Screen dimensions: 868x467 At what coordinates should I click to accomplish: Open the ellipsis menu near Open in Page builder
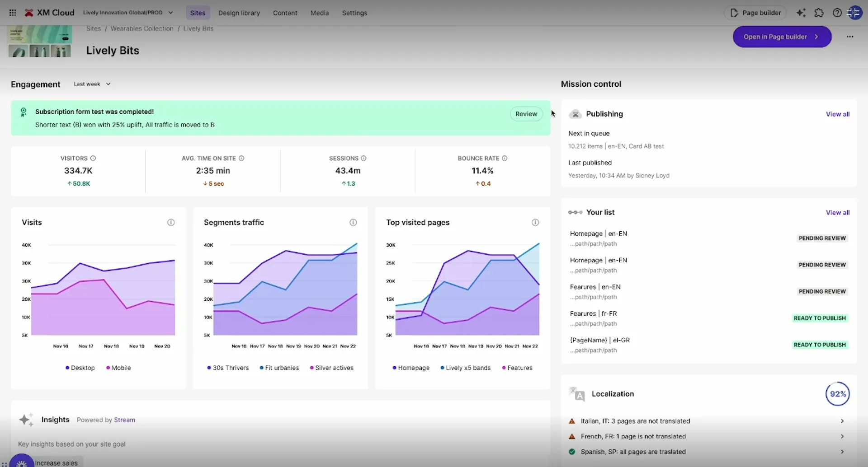click(x=850, y=37)
